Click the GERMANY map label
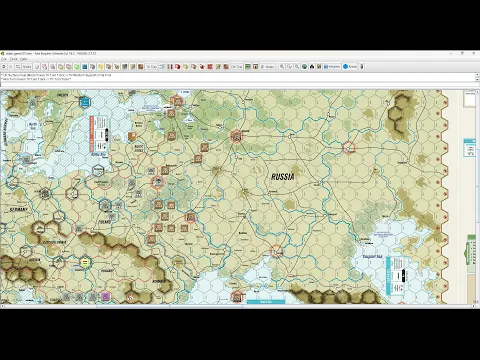Image resolution: width=480 pixels, height=360 pixels. tap(19, 209)
